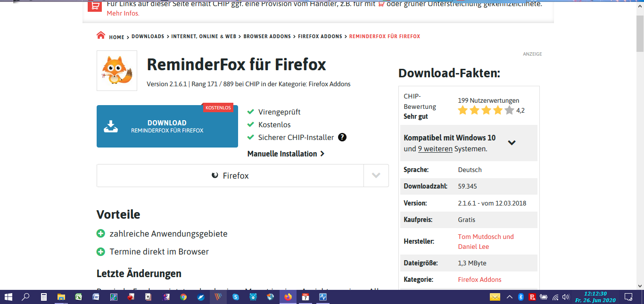Click the ANZEIGE label

(x=532, y=54)
